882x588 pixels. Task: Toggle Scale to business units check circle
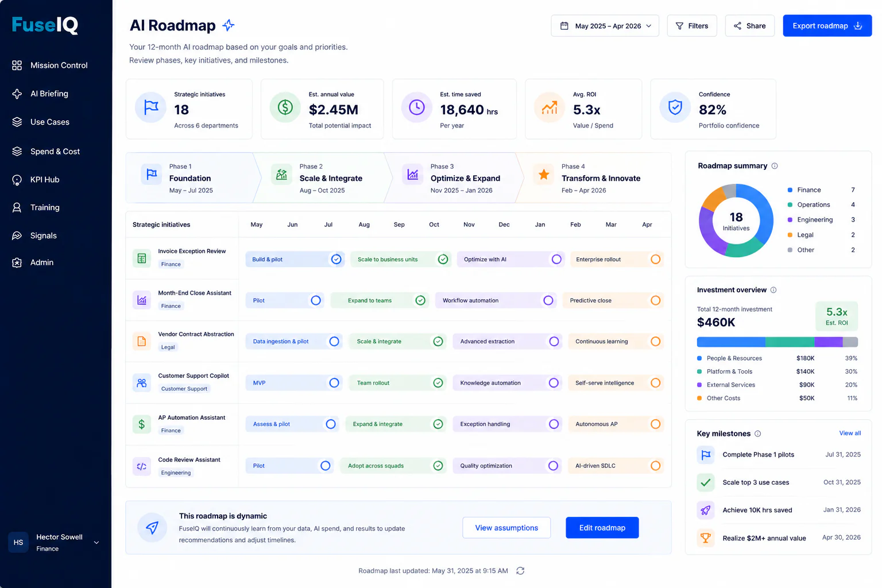(443, 260)
